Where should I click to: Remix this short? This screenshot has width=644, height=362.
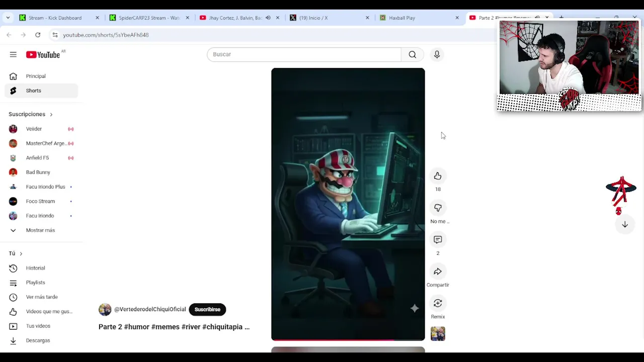[x=438, y=303]
